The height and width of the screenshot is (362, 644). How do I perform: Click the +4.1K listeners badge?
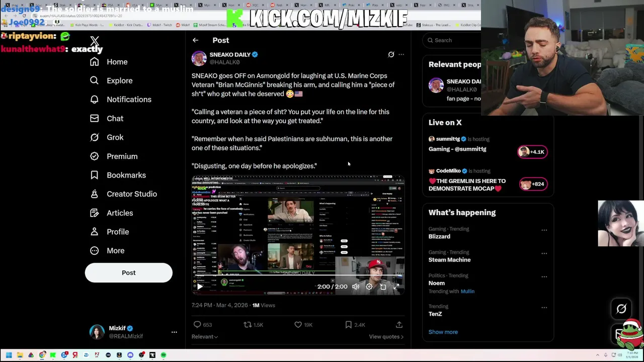point(532,152)
